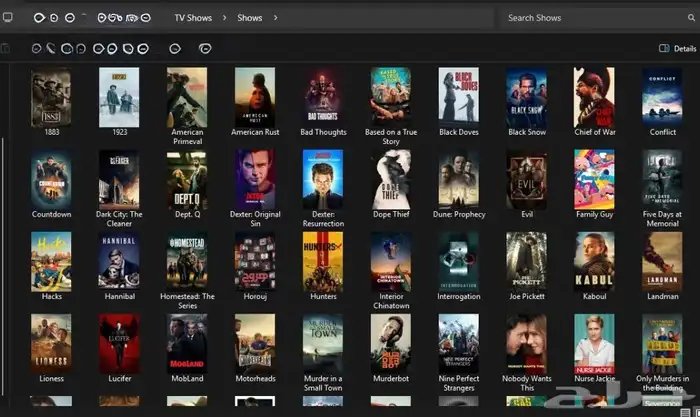Click the 'Lucifer' title label

tap(120, 379)
